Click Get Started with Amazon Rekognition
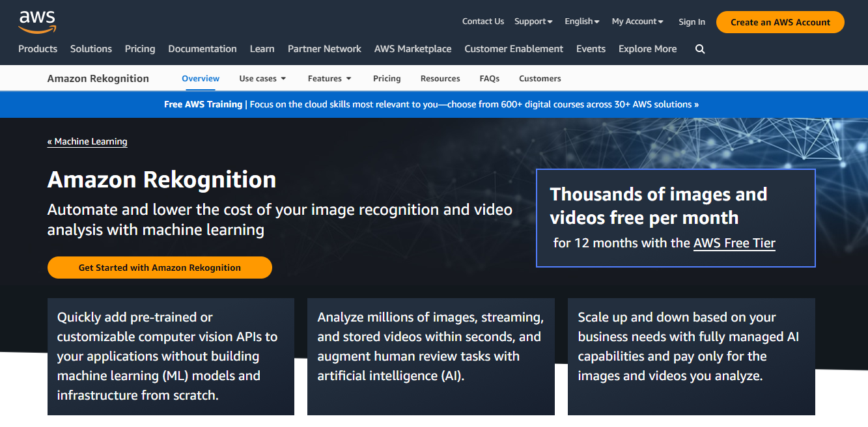 160,268
